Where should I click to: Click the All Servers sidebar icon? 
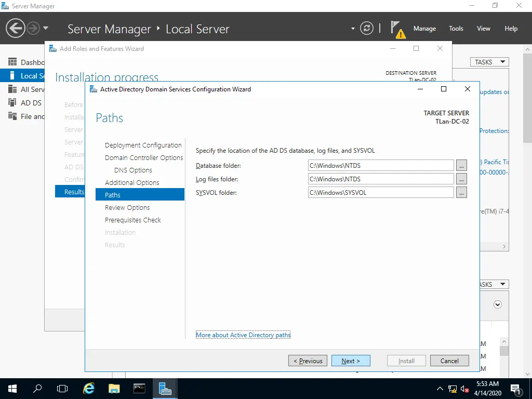12,89
